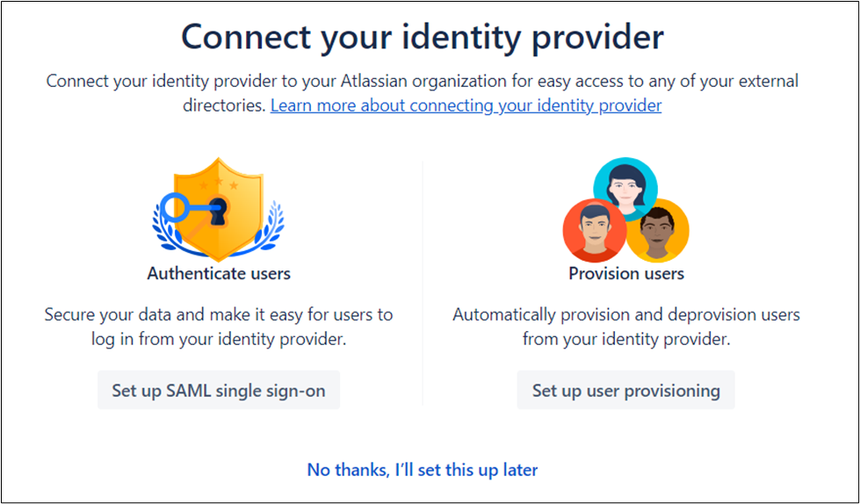Click Set up user provisioning button

point(626,391)
